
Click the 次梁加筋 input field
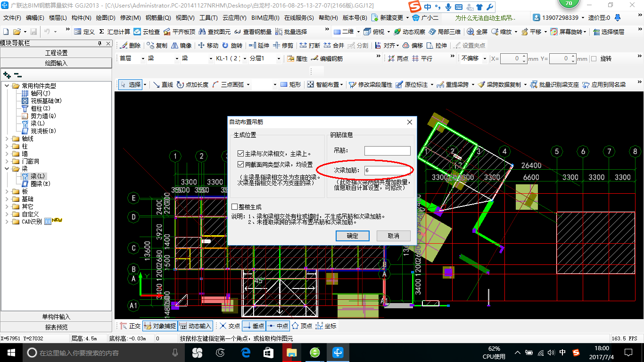pyautogui.click(x=388, y=170)
